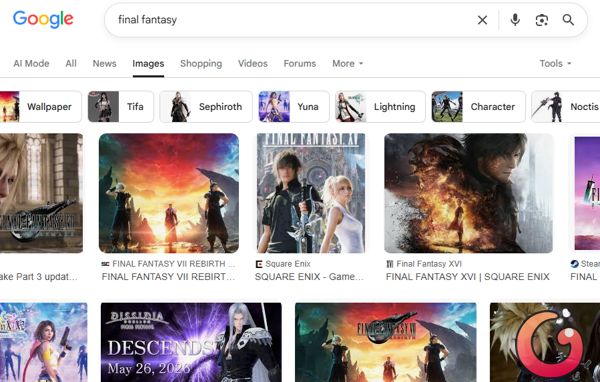Open the Final Fantasy VII Rebirth sunset thumbnail
This screenshot has height=382, width=600.
pos(169,193)
